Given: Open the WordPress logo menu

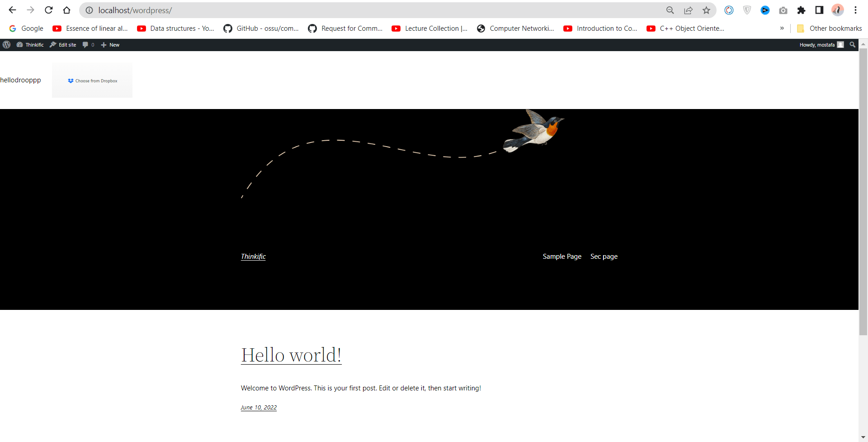Looking at the screenshot, I should coord(7,45).
